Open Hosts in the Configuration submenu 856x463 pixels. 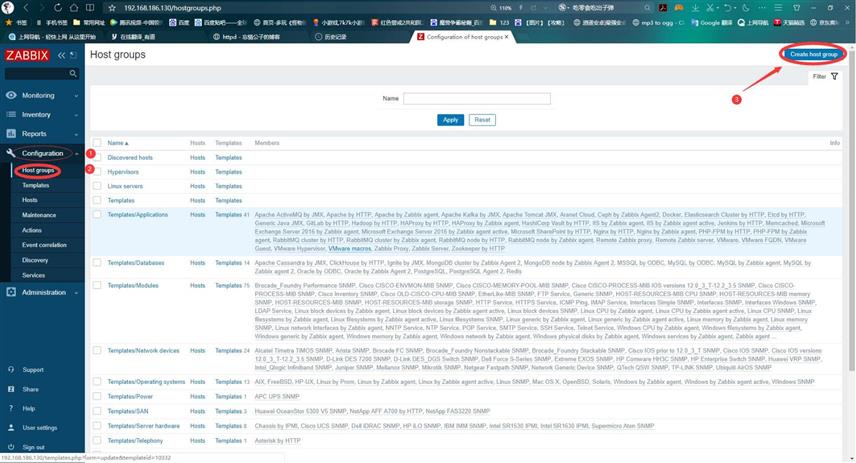click(29, 200)
